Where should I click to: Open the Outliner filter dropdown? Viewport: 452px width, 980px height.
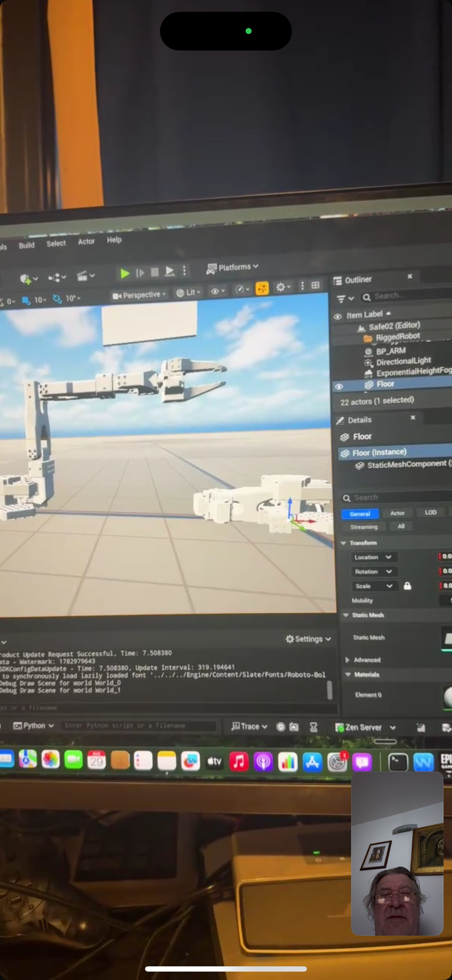(x=345, y=299)
